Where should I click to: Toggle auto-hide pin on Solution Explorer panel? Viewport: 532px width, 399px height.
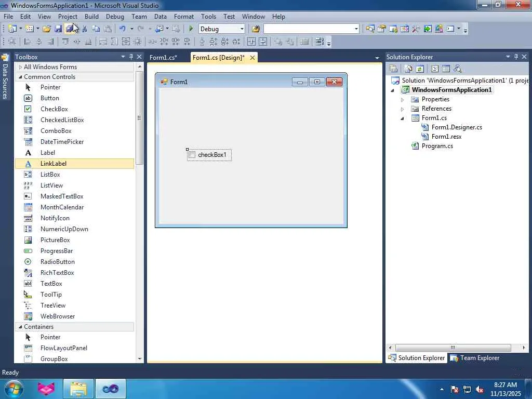pos(516,57)
